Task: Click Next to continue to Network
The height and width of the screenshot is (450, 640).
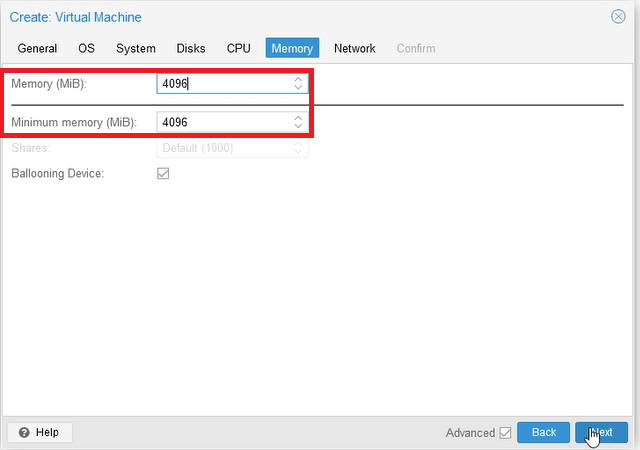Action: click(601, 432)
